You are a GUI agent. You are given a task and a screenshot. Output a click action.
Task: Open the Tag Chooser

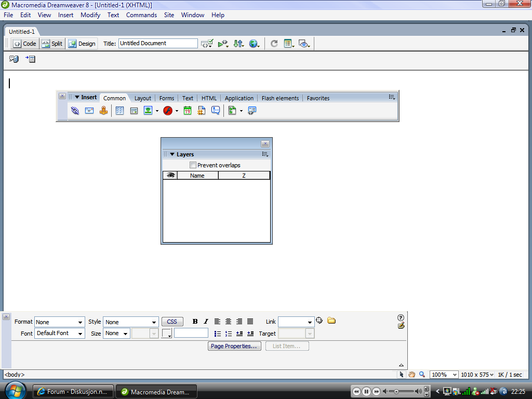(252, 111)
